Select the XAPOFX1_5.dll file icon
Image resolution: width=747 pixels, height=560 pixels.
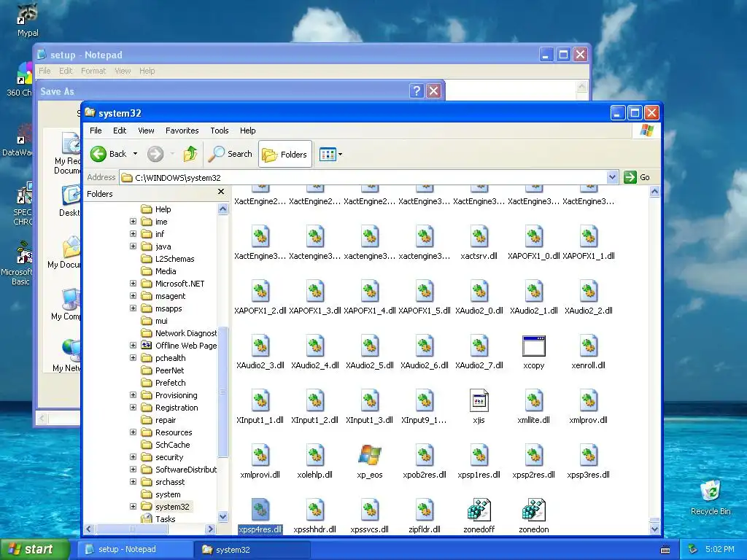424,291
